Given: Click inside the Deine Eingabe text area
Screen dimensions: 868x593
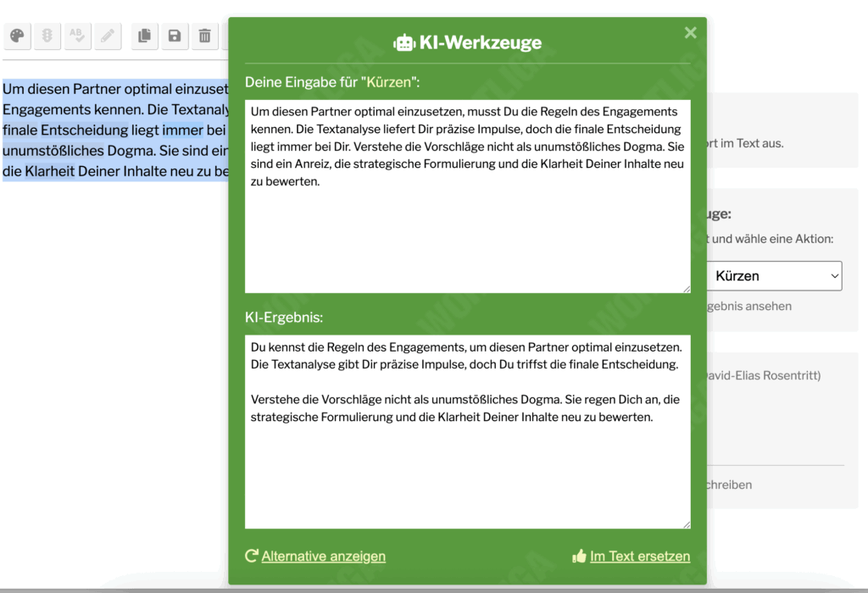Looking at the screenshot, I should (466, 195).
